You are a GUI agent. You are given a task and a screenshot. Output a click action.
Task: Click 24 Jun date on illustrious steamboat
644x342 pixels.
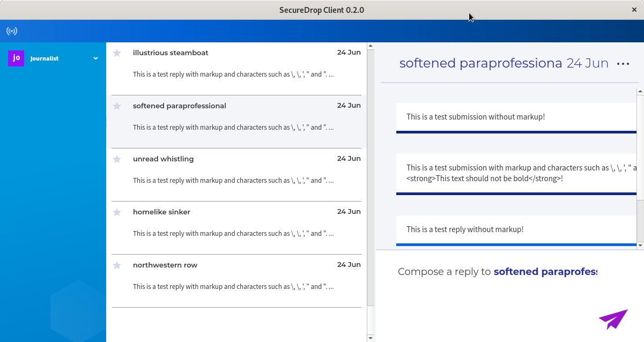(349, 53)
